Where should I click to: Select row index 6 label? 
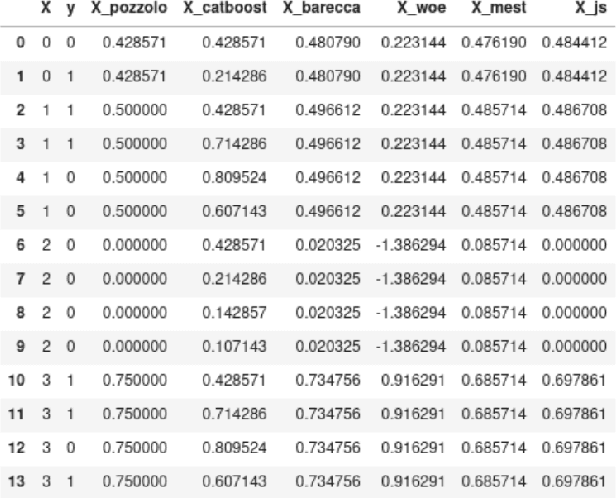[20, 245]
